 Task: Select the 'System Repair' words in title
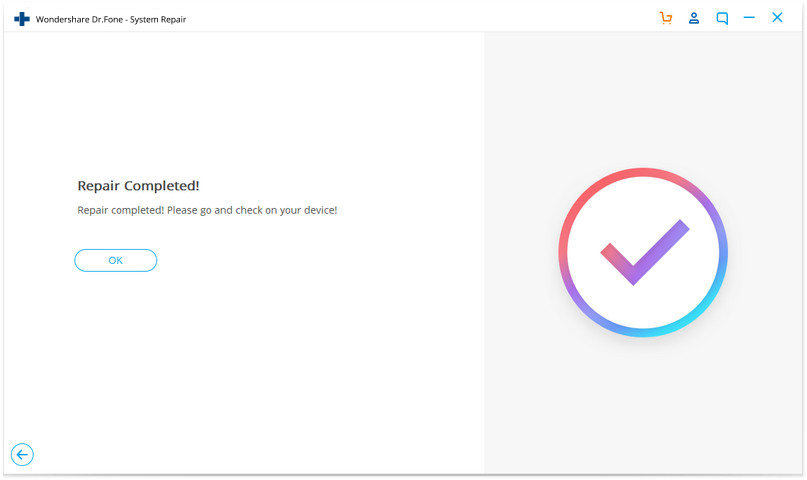158,20
